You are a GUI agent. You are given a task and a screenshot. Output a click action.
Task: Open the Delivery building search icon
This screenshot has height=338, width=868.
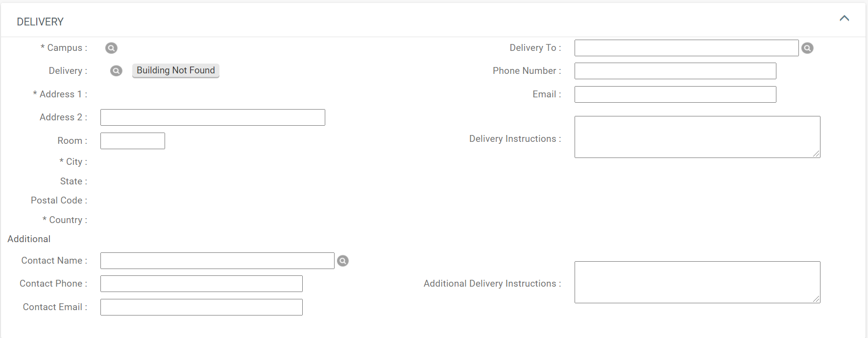(x=116, y=71)
